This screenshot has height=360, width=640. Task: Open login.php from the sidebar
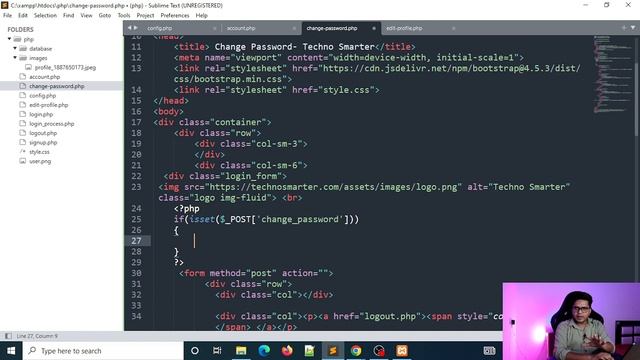(41, 114)
